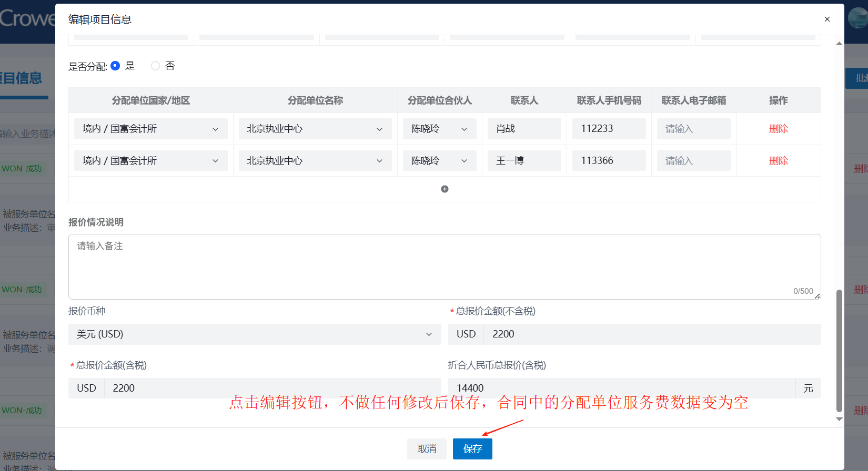Screen dimensions: 868x471
Task: Open unit name dropdown in 王一博 row
Action: (315, 161)
